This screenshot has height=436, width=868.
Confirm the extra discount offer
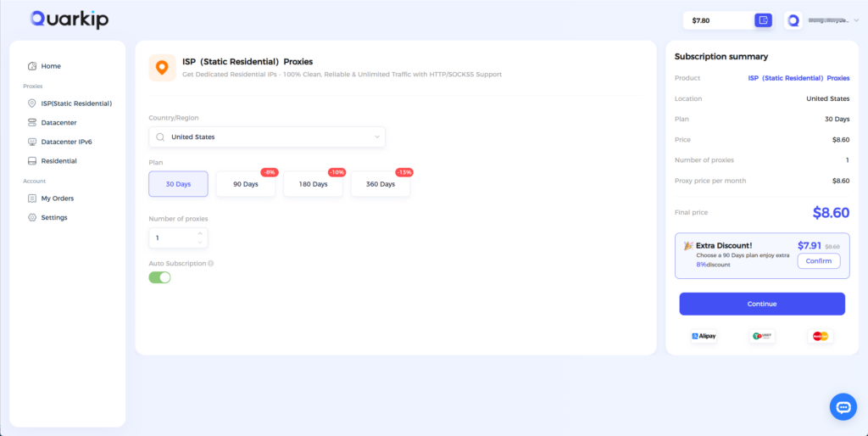click(819, 261)
